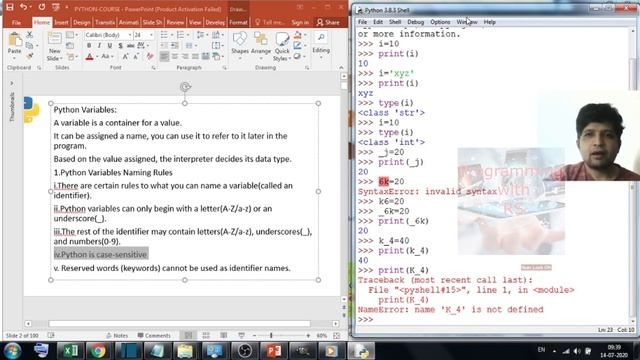Cut selection with the scissors icon

29,35
